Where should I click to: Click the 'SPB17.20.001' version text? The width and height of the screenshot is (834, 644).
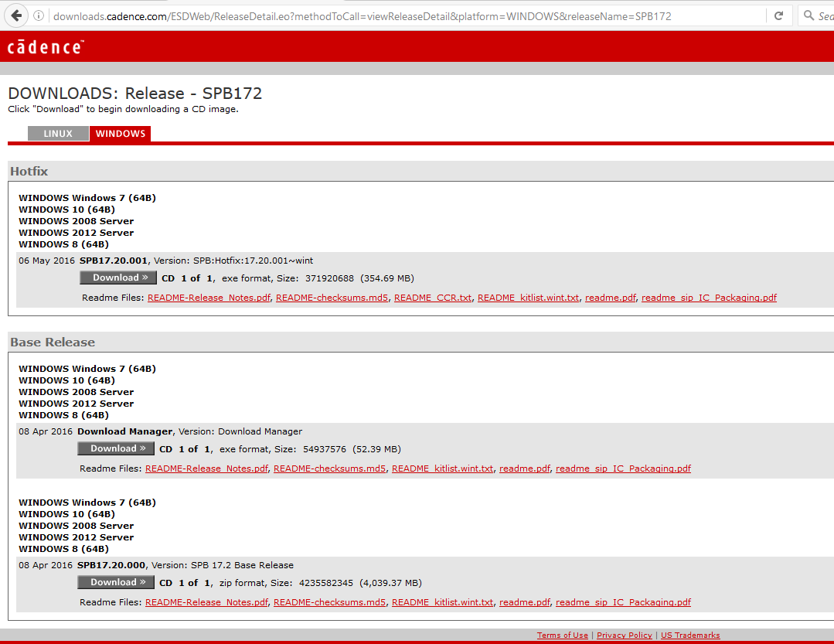click(114, 261)
